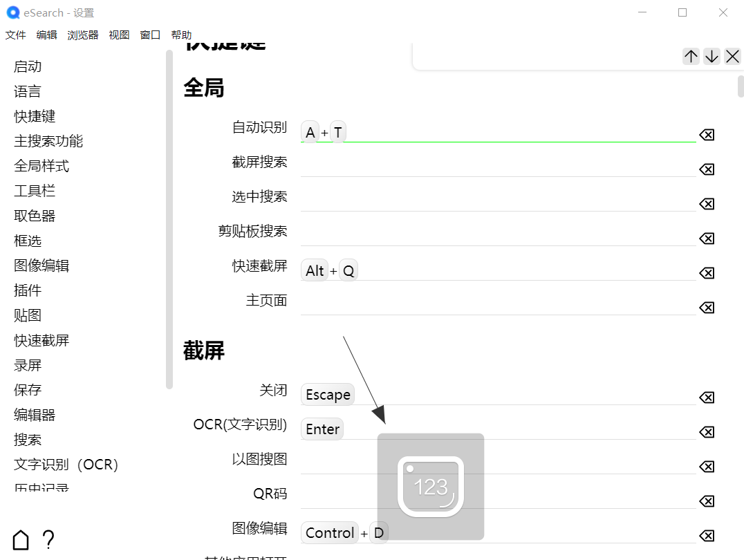Image resolution: width=744 pixels, height=560 pixels.
Task: Clear the QR码 shortcut field
Action: pos(706,501)
